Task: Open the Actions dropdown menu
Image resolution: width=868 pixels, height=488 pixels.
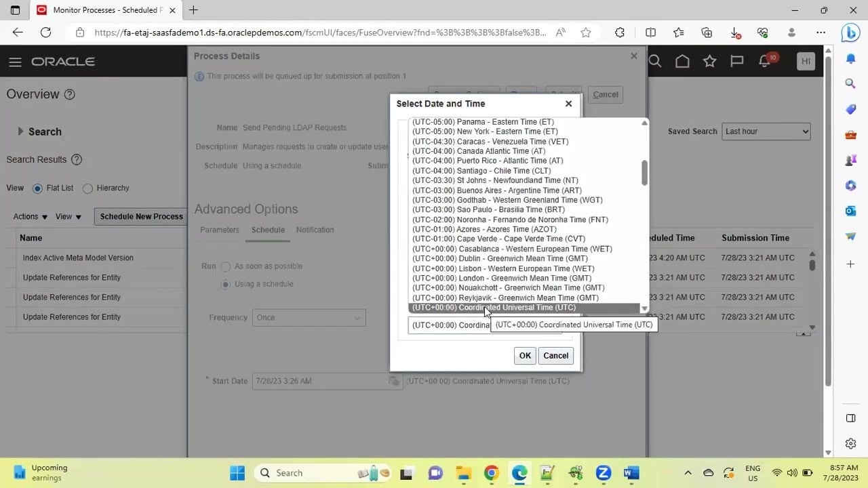Action: (31, 217)
